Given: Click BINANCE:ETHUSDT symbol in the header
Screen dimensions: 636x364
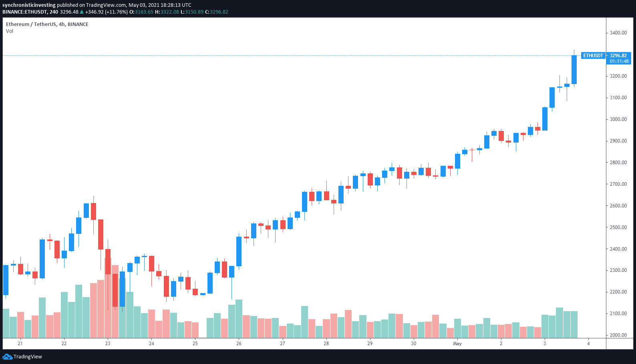Looking at the screenshot, I should pyautogui.click(x=24, y=12).
